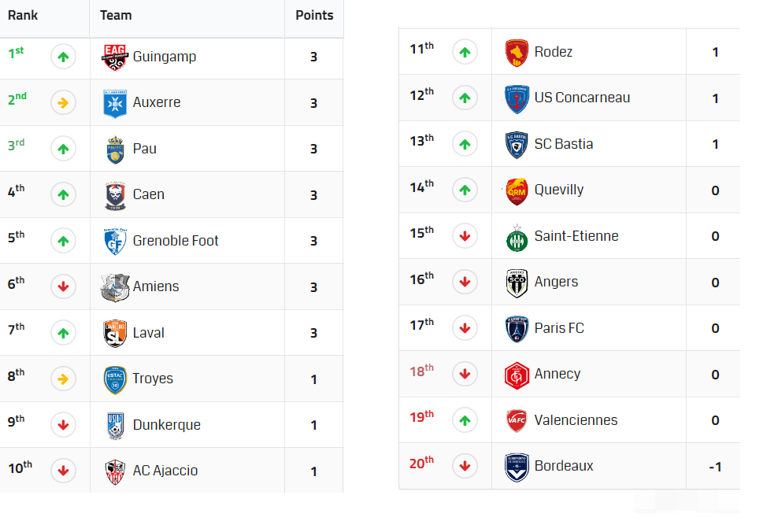Click the Auxerre team logo

click(115, 103)
